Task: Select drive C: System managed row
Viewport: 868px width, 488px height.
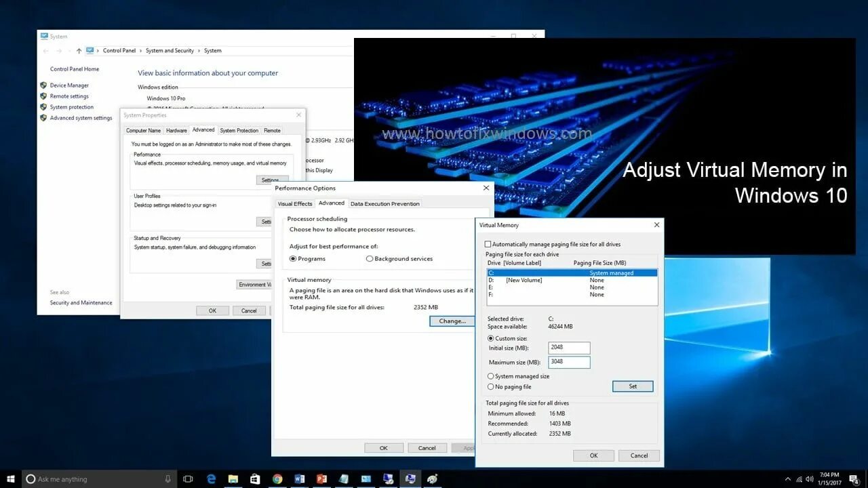Action: (572, 273)
